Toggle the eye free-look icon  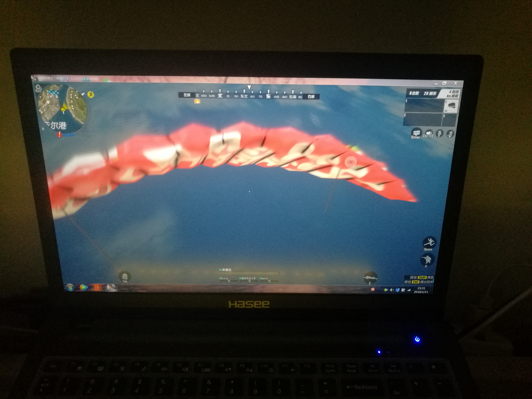click(350, 162)
